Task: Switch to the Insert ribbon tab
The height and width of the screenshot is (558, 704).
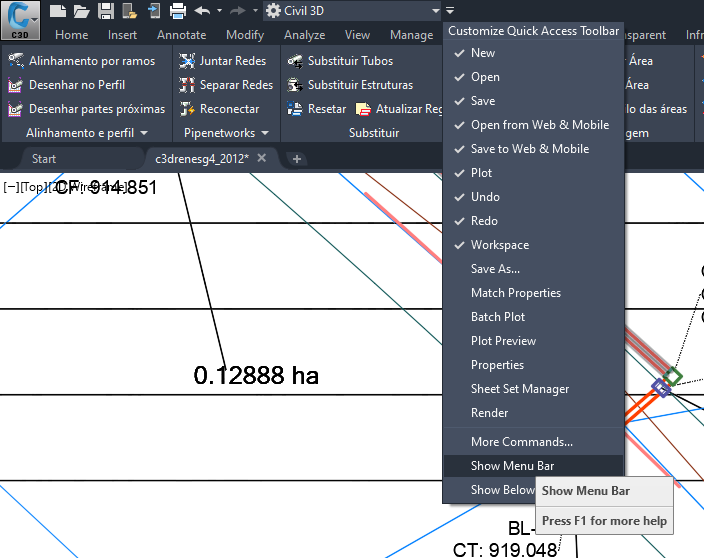Action: pos(122,35)
